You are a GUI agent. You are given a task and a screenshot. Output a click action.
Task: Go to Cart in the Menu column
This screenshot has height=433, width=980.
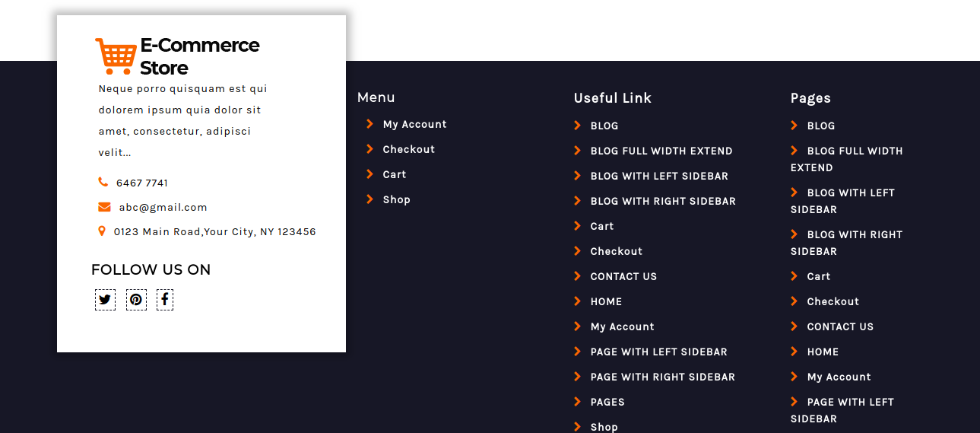[395, 174]
